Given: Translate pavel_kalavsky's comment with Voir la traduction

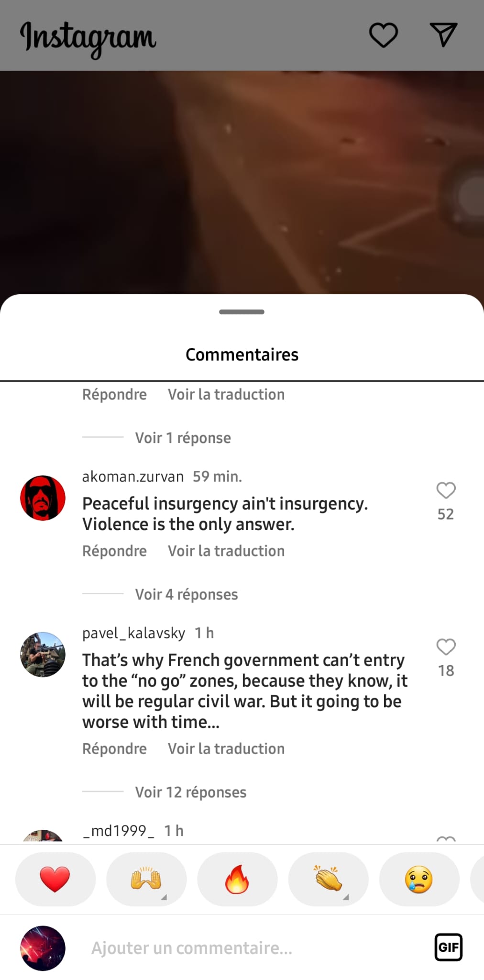Looking at the screenshot, I should (x=226, y=748).
